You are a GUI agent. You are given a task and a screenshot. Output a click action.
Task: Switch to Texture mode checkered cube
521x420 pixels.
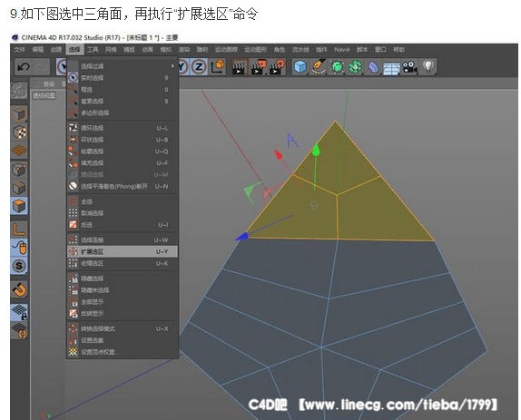[19, 132]
